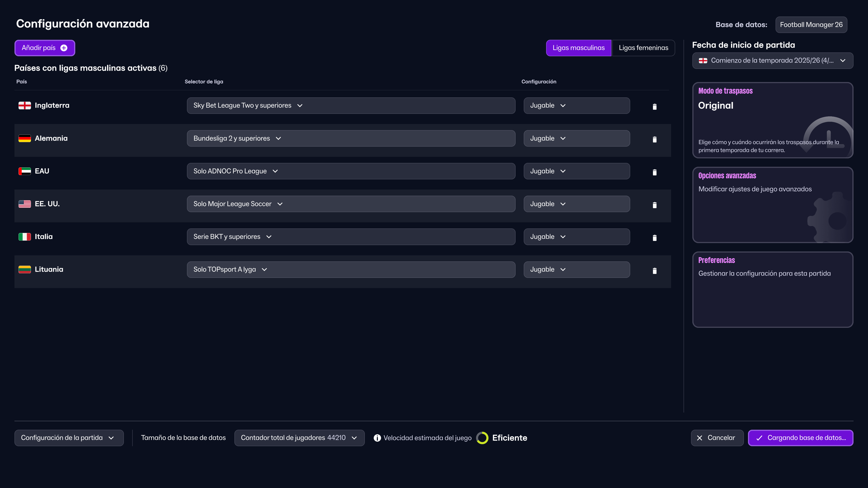Select the Ligas masculinas tab
The width and height of the screenshot is (868, 488).
point(578,48)
